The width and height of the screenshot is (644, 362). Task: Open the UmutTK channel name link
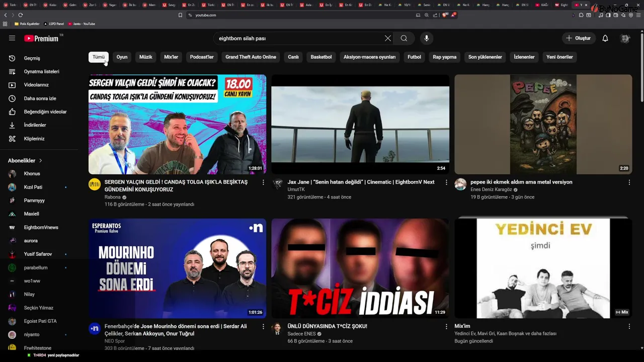[x=296, y=190]
